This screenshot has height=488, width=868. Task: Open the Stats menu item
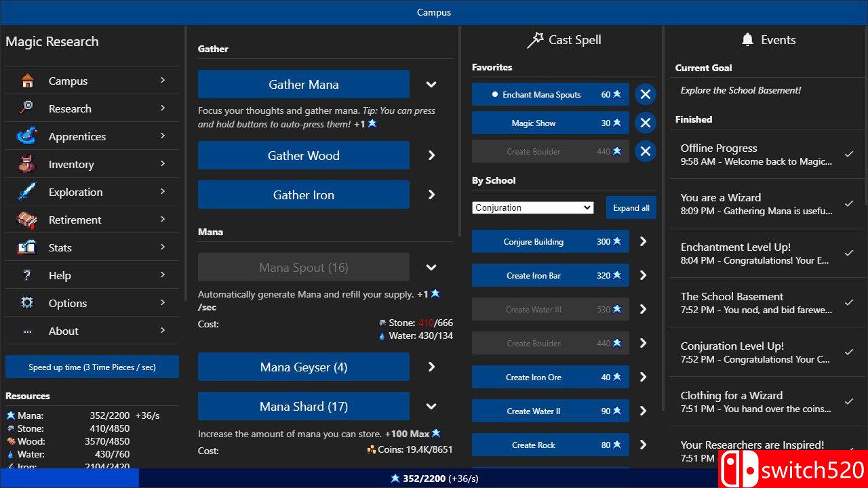(92, 247)
